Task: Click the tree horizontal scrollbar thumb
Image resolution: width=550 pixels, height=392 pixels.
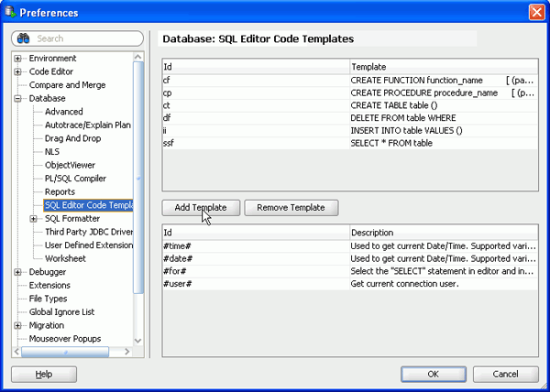Action: point(65,352)
